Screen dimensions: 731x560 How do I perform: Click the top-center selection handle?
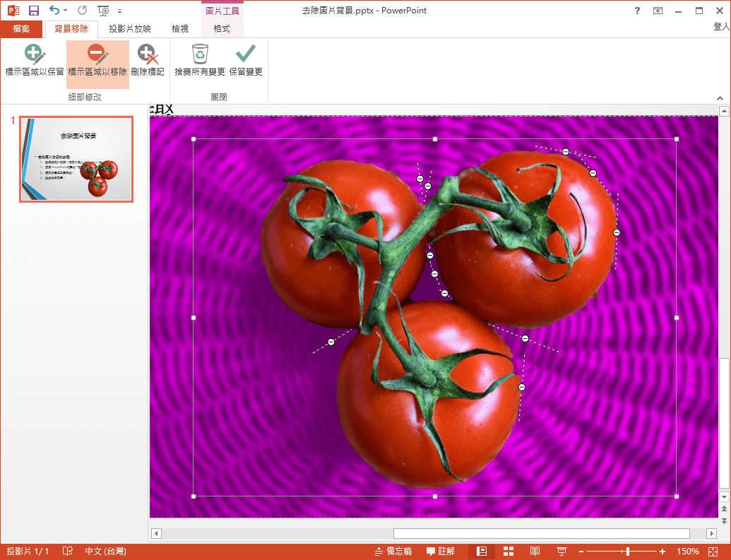tap(435, 139)
